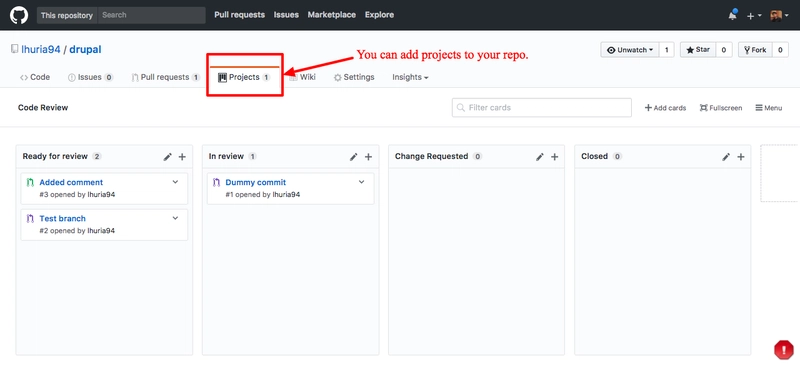Add a card to the Closed column
The height and width of the screenshot is (366, 800).
click(x=741, y=157)
